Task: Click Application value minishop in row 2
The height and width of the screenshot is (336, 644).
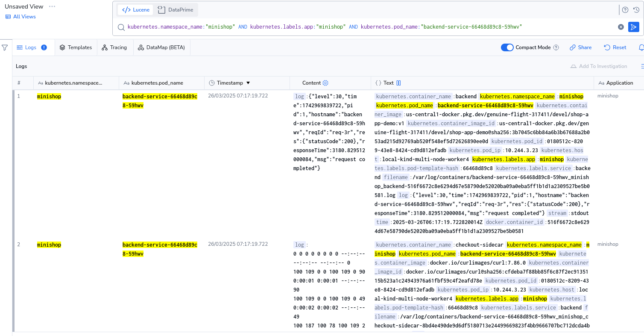Action: 608,244
